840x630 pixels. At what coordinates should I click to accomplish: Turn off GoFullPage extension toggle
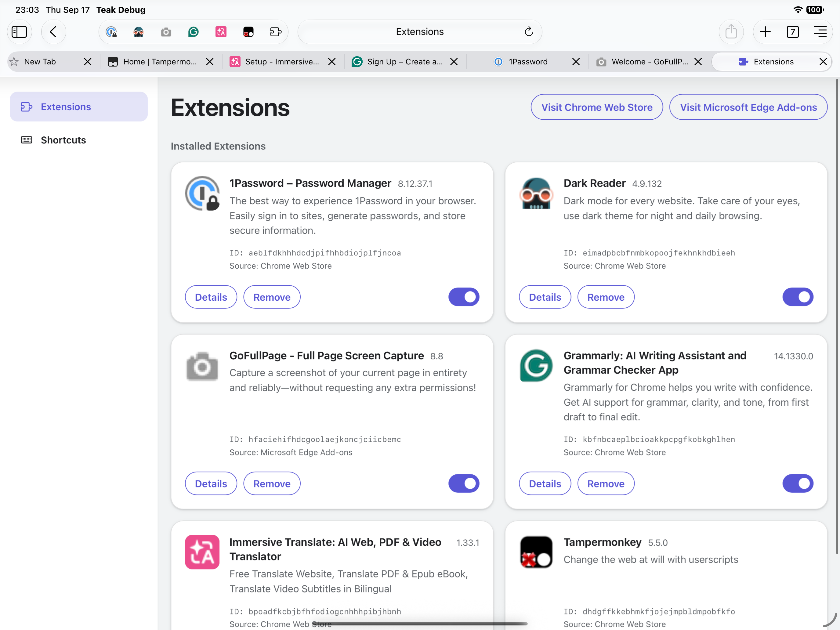(x=464, y=483)
